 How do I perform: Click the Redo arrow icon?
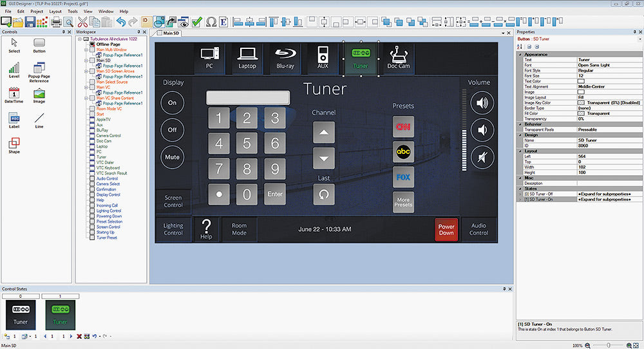pyautogui.click(x=133, y=22)
